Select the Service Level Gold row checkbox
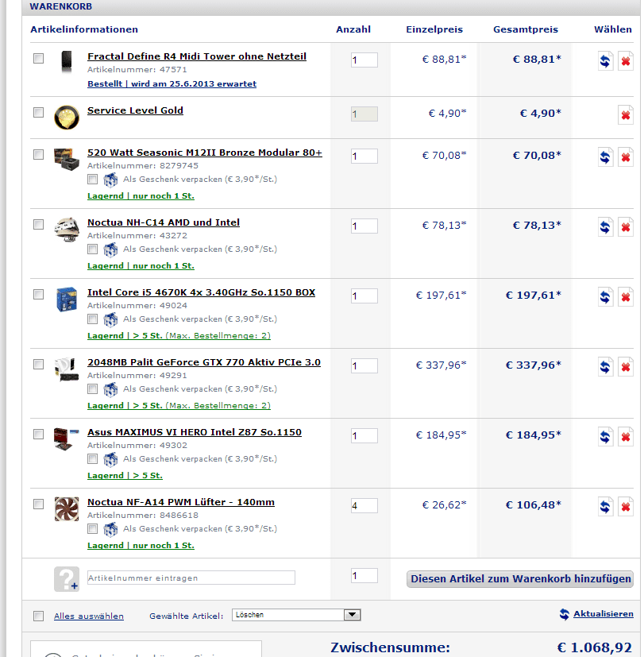Viewport: 644px width, 657px height. (39, 112)
